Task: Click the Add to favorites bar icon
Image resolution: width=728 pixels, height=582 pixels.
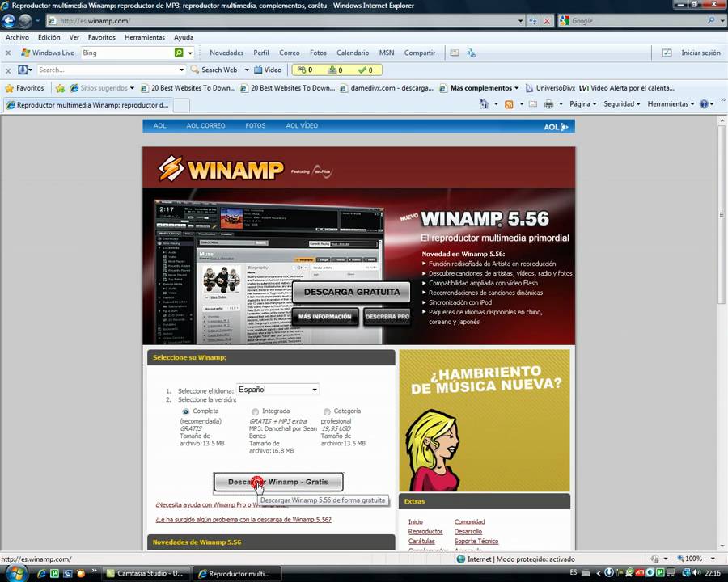Action: (x=60, y=88)
